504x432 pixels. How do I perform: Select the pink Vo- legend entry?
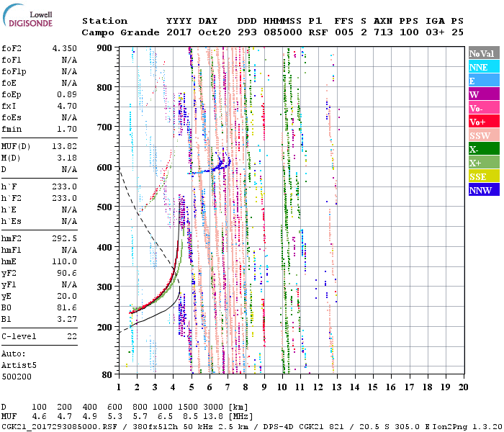482,108
